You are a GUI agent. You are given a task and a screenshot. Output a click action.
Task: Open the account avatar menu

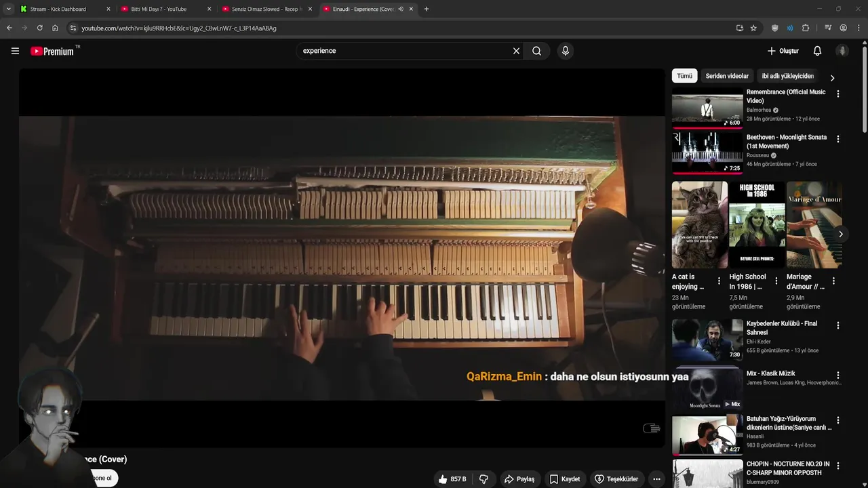pyautogui.click(x=842, y=51)
